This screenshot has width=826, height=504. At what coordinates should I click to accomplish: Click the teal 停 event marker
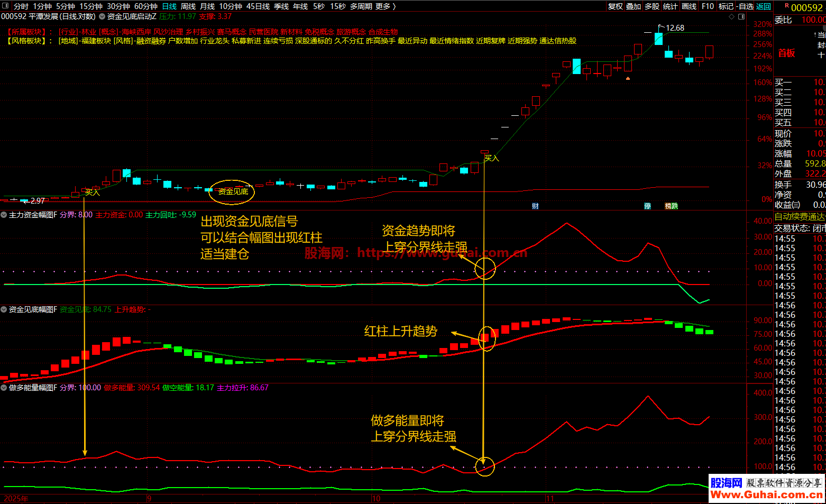tap(647, 206)
